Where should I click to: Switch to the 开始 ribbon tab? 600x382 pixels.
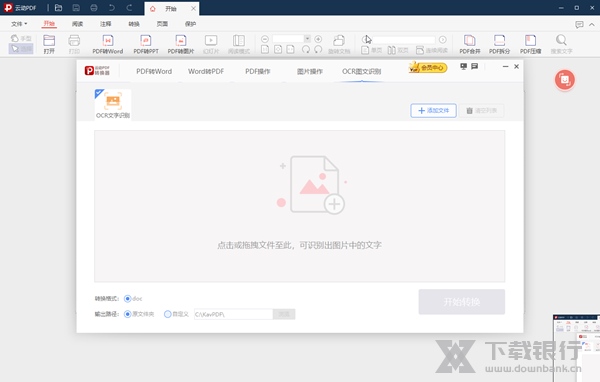coord(49,24)
